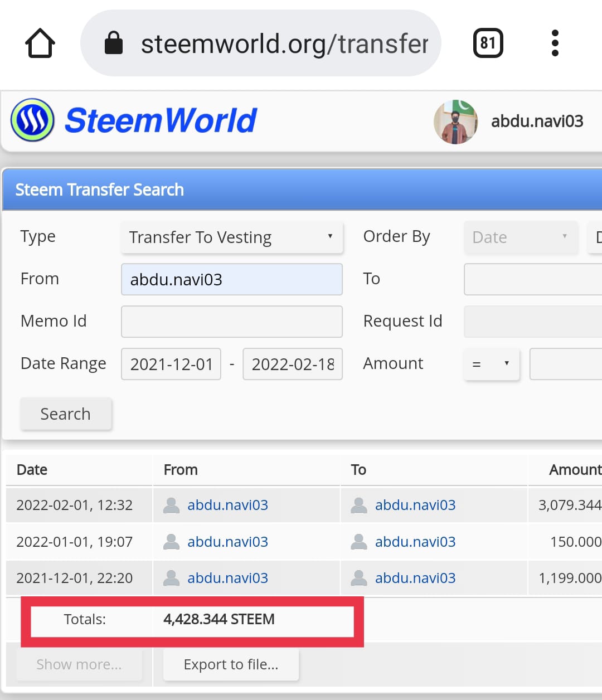Focus the Memo Id input field
602x700 pixels.
point(232,322)
